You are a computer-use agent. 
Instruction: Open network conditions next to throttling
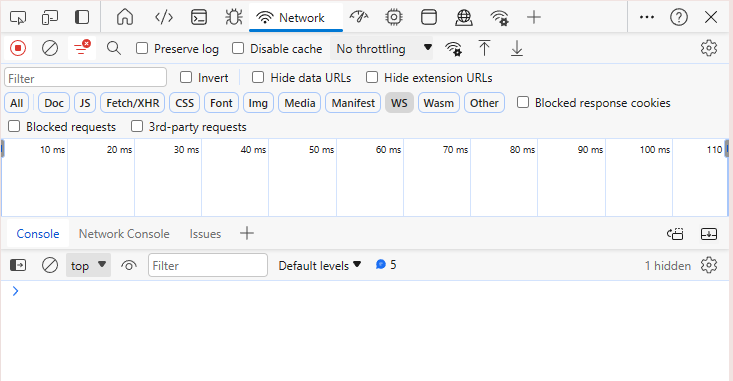(453, 49)
